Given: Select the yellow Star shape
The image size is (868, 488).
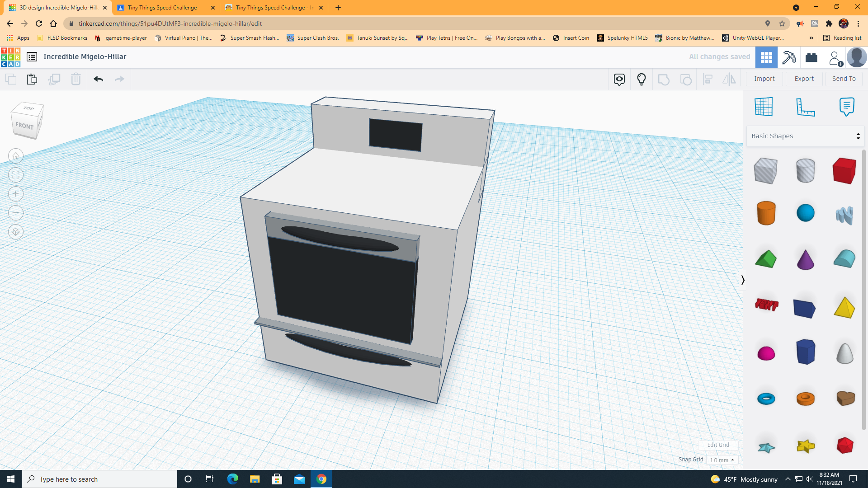Looking at the screenshot, I should point(805,446).
